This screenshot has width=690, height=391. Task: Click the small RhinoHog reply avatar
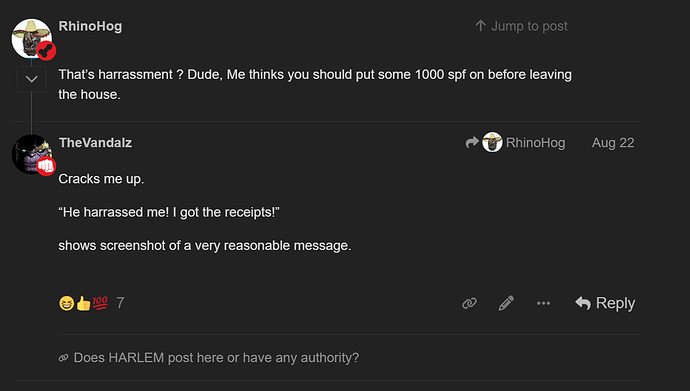click(x=492, y=142)
